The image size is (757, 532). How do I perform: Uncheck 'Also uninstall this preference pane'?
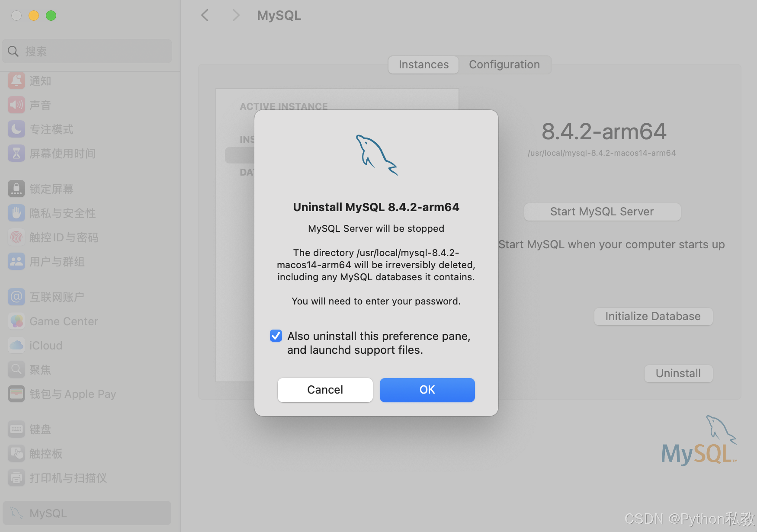[276, 336]
